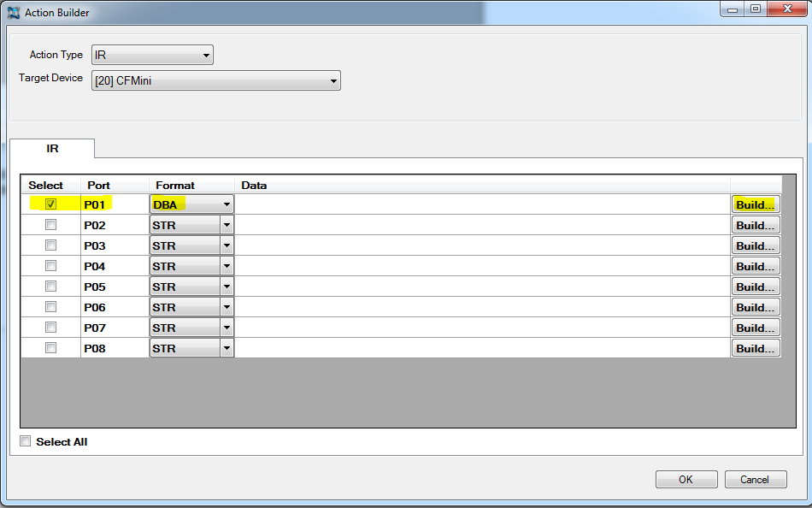Click the Format column header
812x508 pixels.
175,185
